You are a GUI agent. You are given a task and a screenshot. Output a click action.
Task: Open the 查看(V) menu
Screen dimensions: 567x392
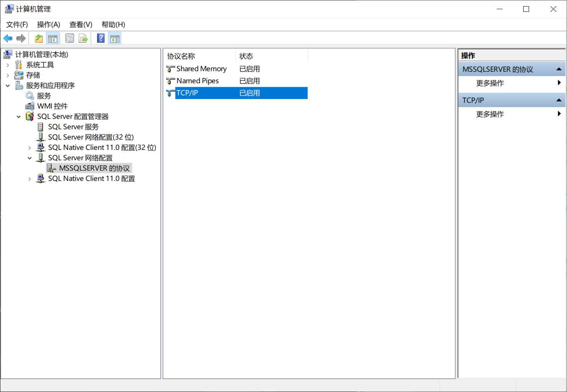(81, 25)
